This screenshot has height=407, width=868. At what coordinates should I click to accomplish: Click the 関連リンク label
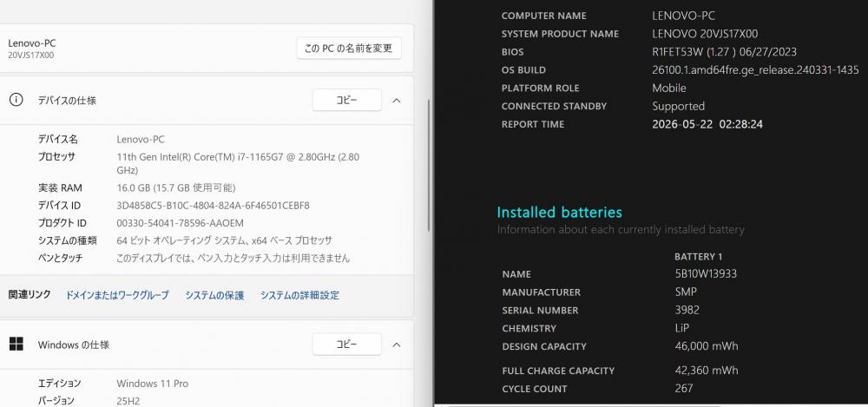(30, 295)
